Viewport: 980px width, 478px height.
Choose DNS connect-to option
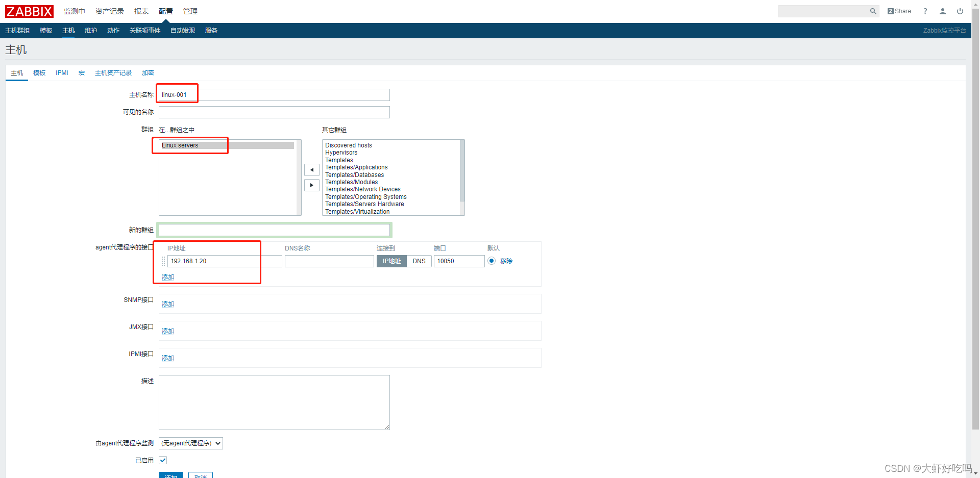pyautogui.click(x=419, y=261)
